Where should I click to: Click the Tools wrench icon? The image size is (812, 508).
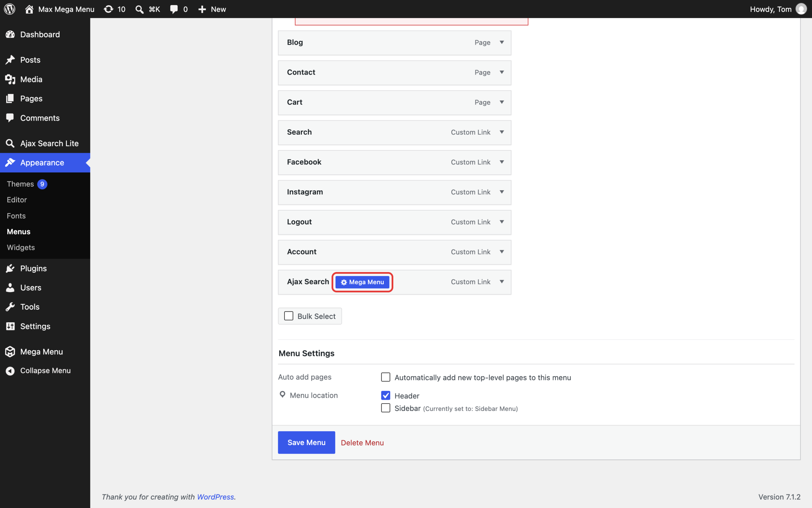tap(10, 307)
